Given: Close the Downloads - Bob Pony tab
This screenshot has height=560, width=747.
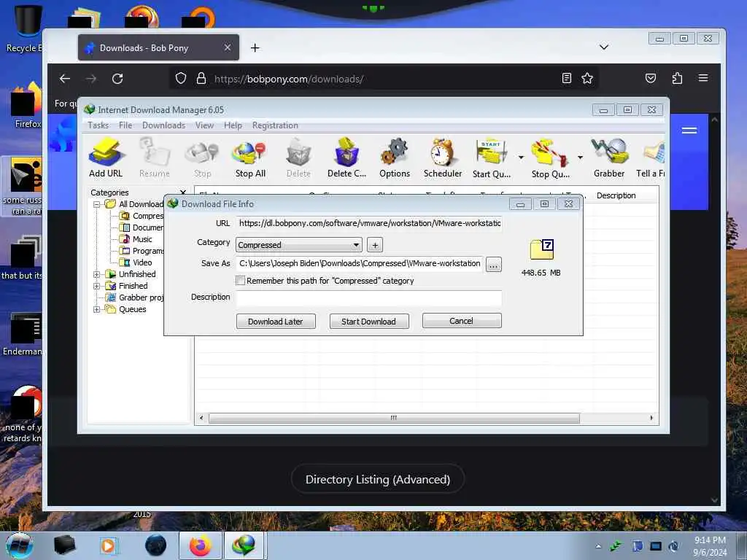Looking at the screenshot, I should point(228,47).
